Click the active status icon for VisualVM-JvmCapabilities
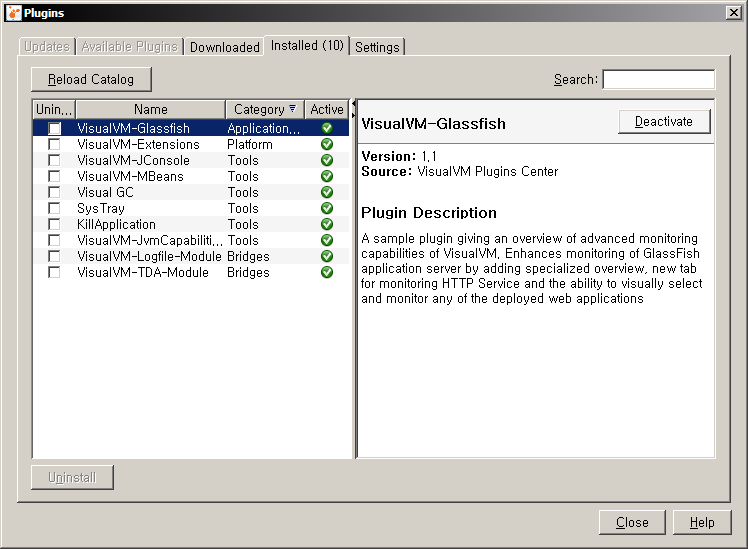Viewport: 748px width, 549px height. 327,240
